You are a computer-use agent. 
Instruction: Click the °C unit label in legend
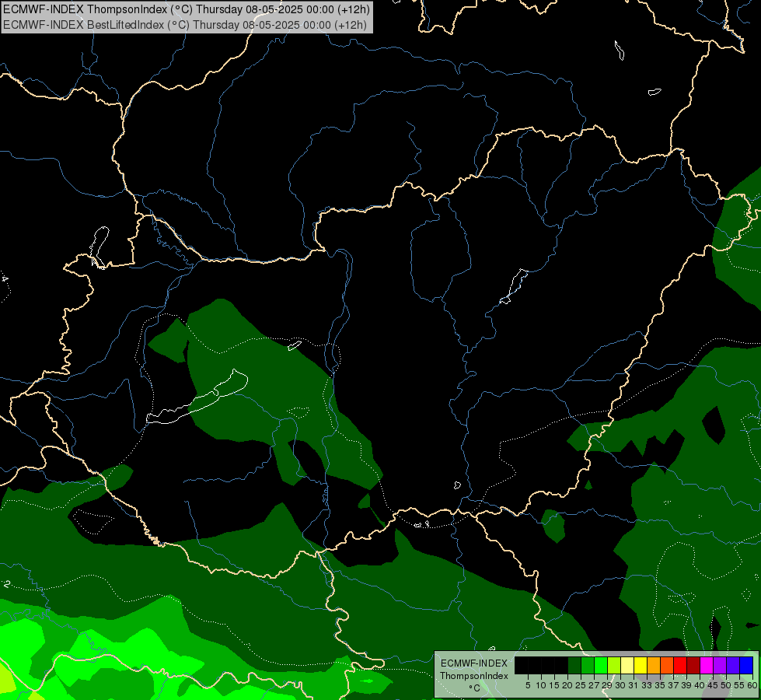click(475, 688)
